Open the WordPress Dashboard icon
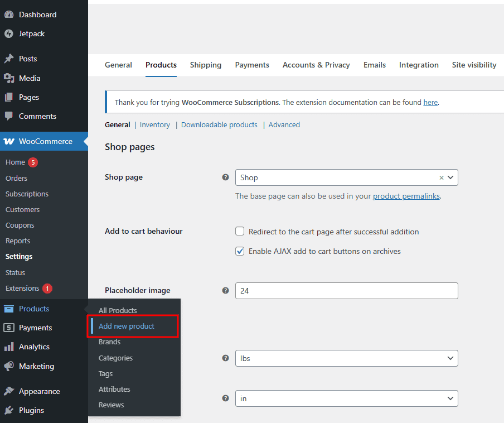 point(10,14)
